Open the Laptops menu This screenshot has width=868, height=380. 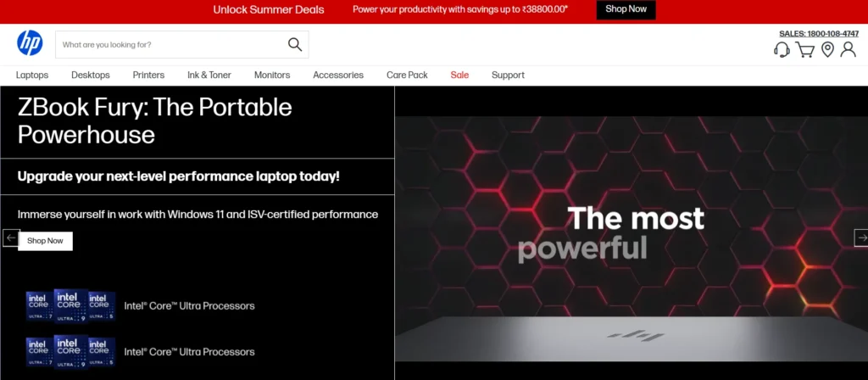click(32, 75)
